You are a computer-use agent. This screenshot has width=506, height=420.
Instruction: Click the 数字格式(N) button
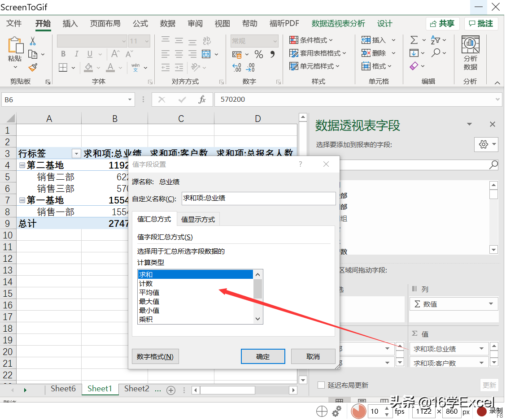[155, 357]
